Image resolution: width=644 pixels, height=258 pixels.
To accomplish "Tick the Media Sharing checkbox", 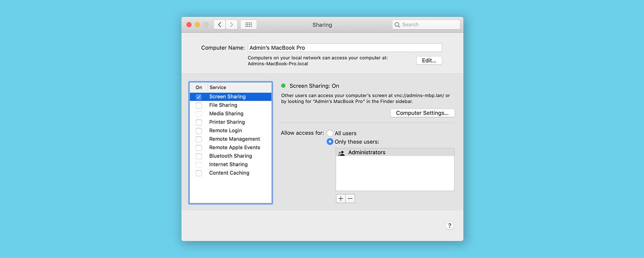I will pos(199,114).
